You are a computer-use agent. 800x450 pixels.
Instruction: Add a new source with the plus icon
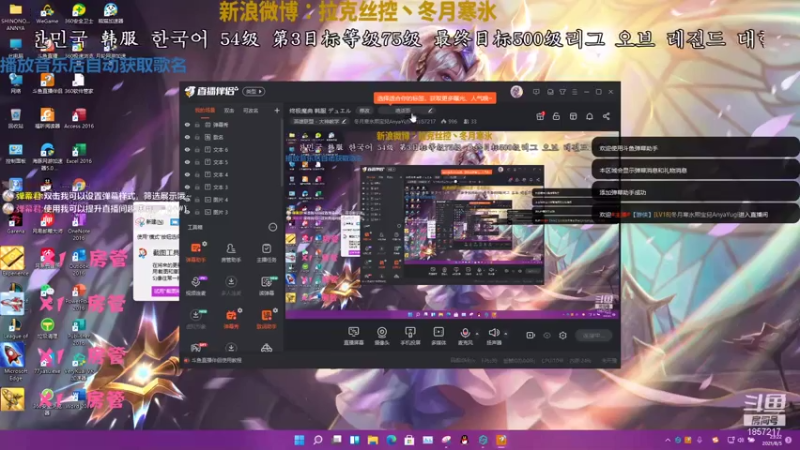277,111
